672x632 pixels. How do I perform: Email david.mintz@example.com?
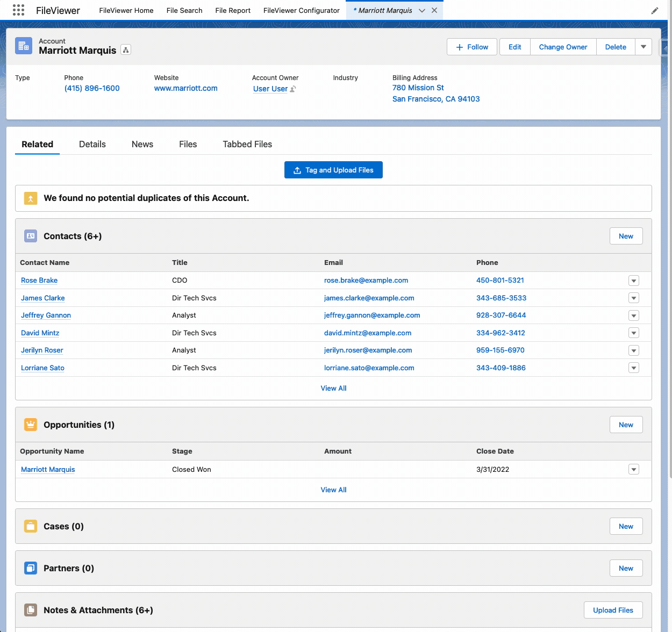(368, 333)
